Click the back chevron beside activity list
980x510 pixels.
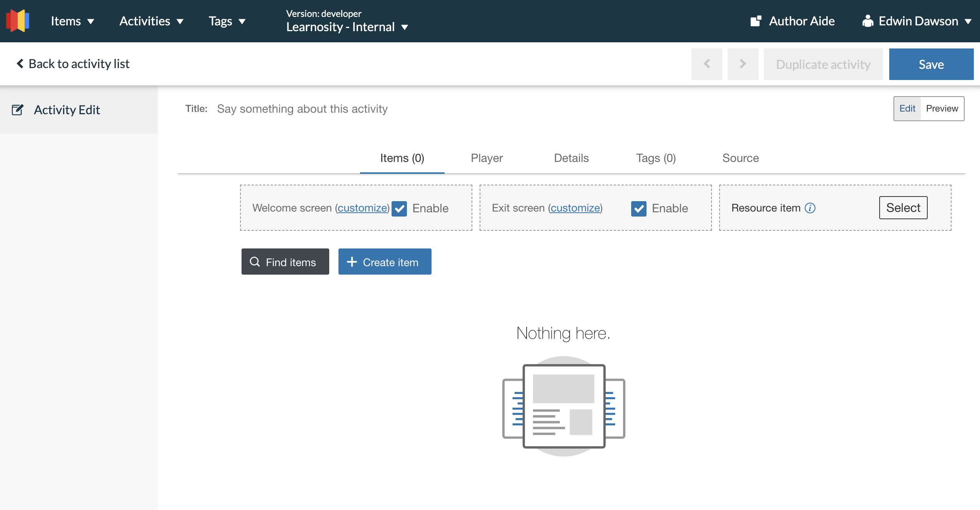click(19, 63)
